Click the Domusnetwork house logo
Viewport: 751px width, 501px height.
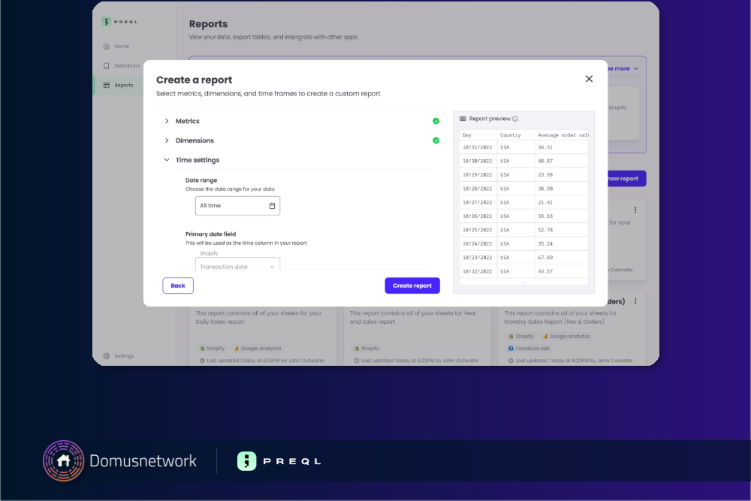coord(64,461)
